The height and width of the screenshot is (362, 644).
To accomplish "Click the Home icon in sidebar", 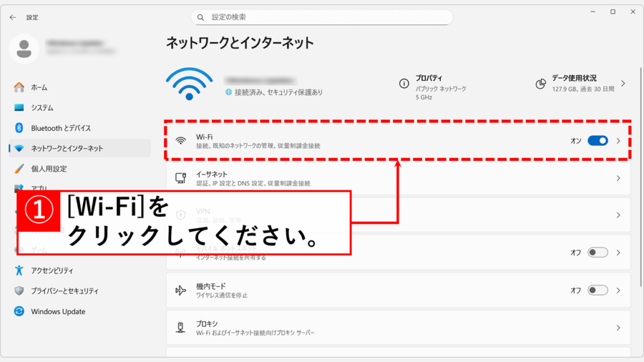I will [x=19, y=87].
